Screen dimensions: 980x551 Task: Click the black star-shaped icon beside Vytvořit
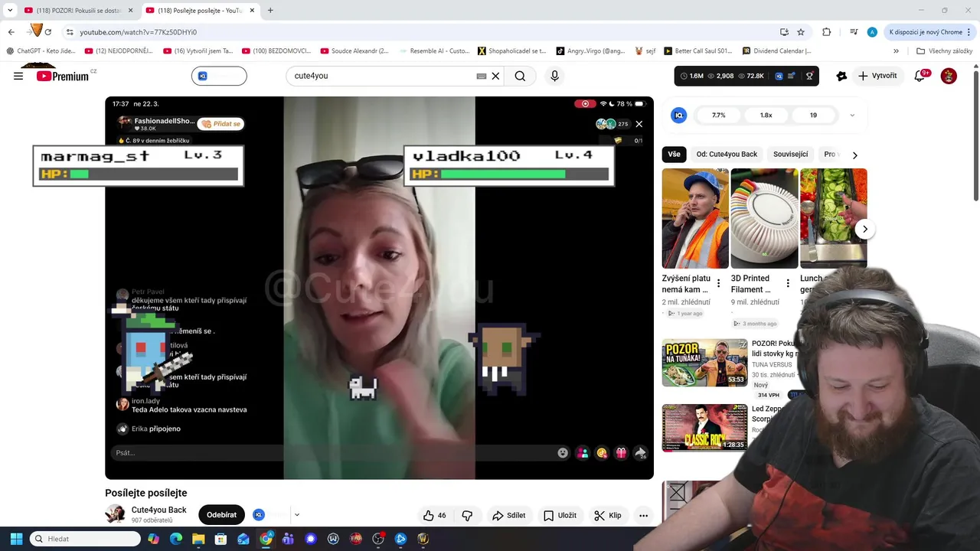coord(841,76)
